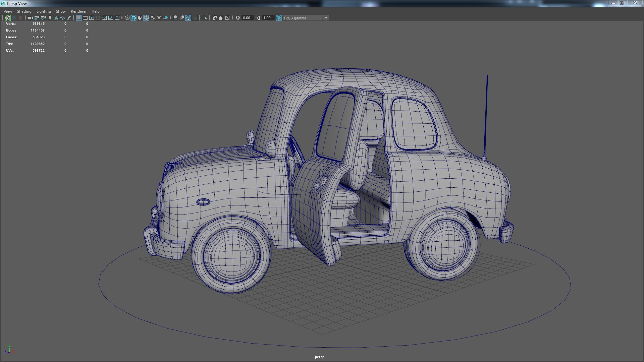644x362 pixels.
Task: Toggle Screen Space Ambient Occlusion icon
Action: (x=175, y=18)
